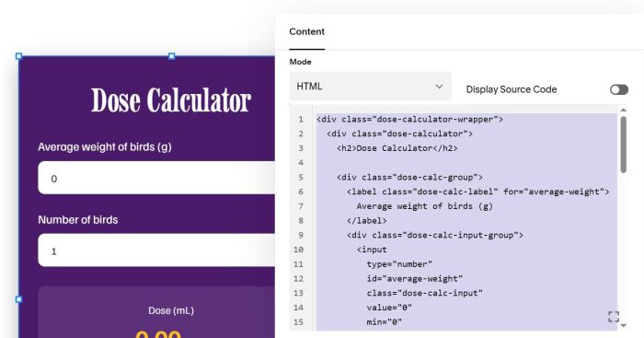This screenshot has width=644, height=338.
Task: Open the HTML mode dropdown
Action: (370, 87)
